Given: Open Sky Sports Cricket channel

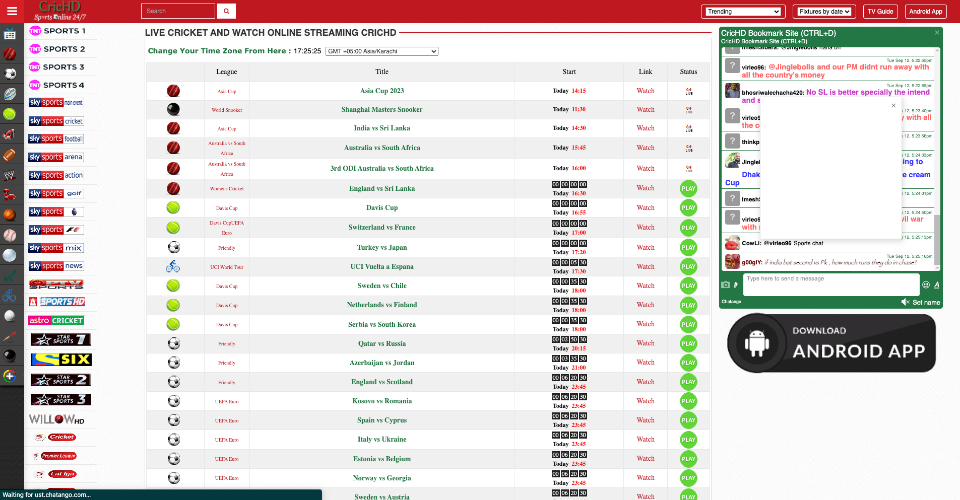Looking at the screenshot, I should [x=56, y=121].
